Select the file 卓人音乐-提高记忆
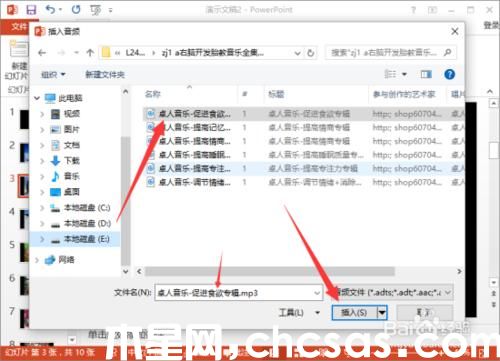 click(195, 127)
